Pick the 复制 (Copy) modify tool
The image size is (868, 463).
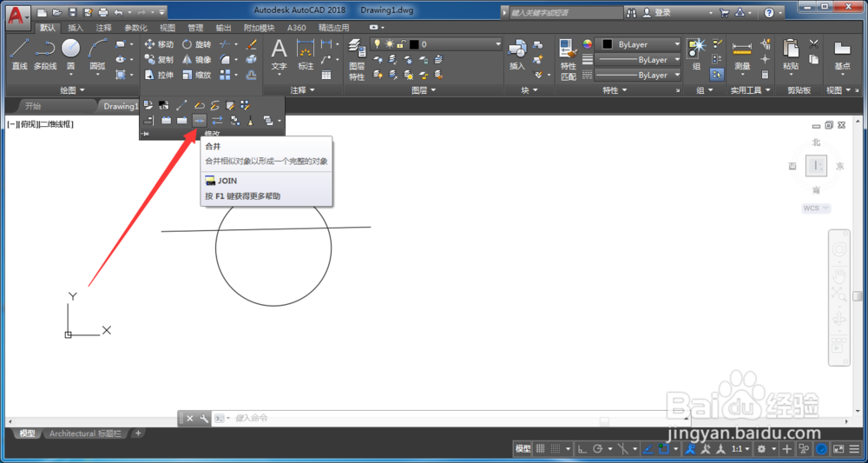coord(159,60)
